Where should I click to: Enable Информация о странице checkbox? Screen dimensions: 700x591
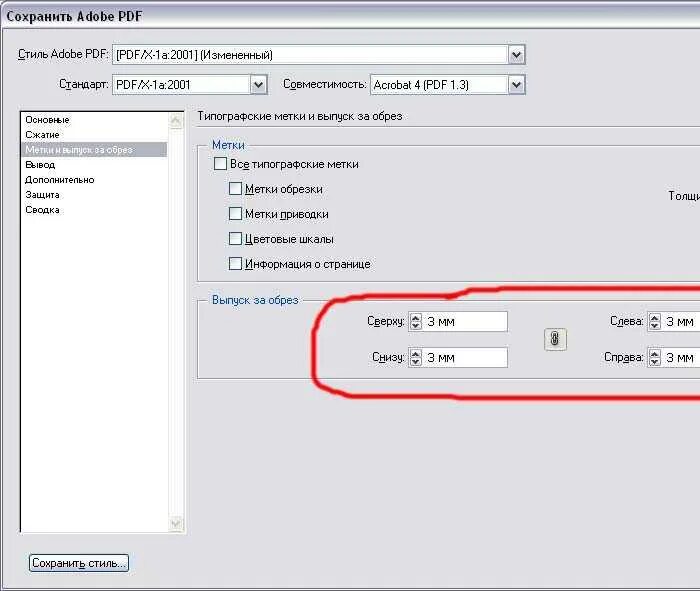(235, 264)
